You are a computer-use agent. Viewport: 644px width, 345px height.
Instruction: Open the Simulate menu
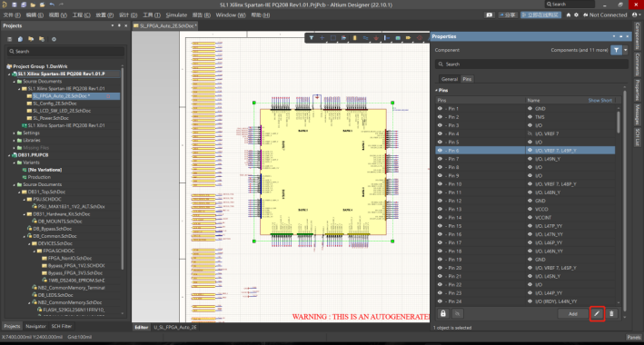pyautogui.click(x=176, y=15)
